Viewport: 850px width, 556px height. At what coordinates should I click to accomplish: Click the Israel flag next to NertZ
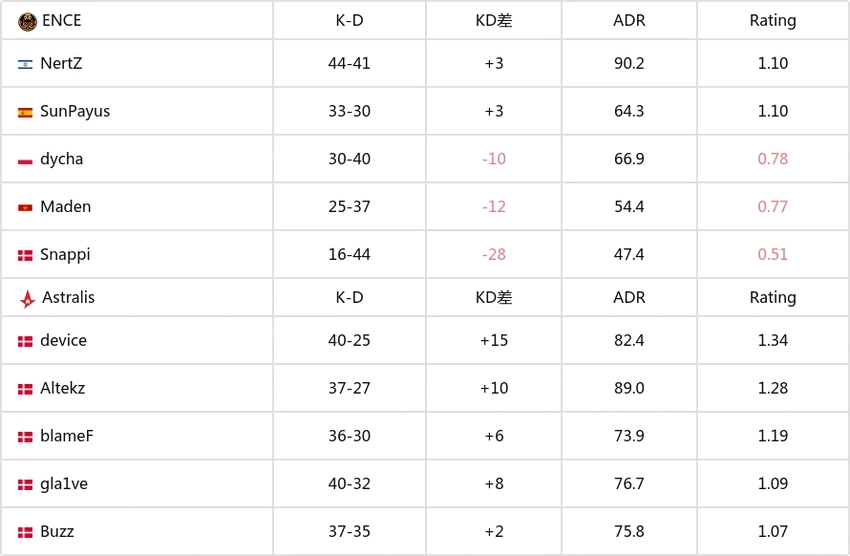tap(25, 64)
